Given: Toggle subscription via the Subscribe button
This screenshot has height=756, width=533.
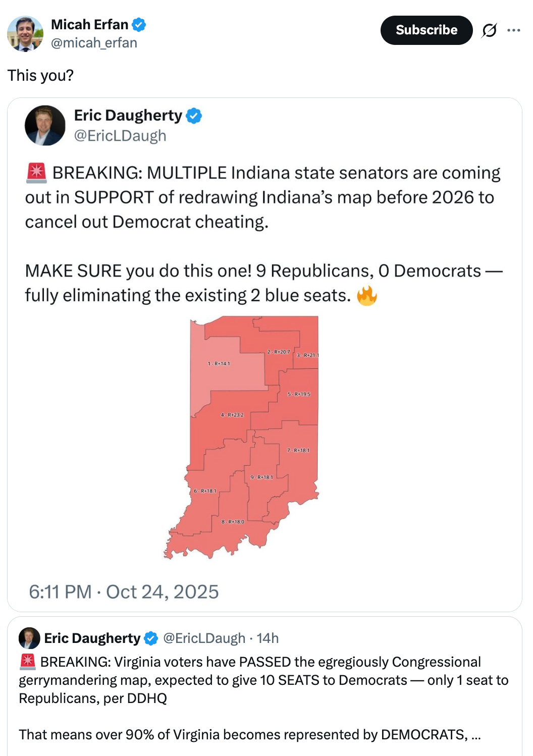Looking at the screenshot, I should (427, 30).
